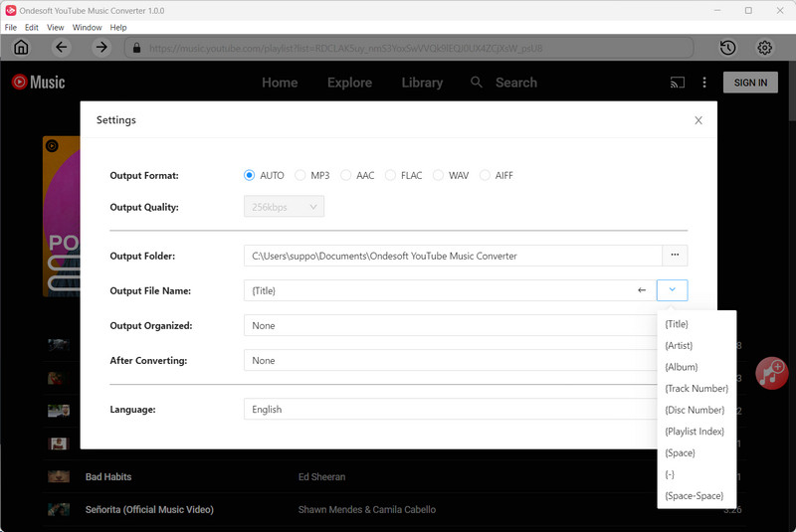Click the Bad Habits song title
Screen dimensions: 796x532
click(108, 476)
